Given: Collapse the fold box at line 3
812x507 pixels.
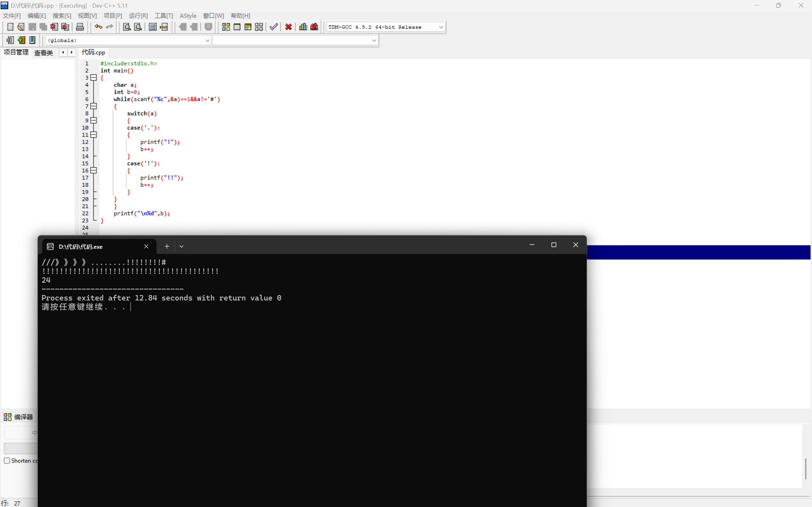Looking at the screenshot, I should click(x=94, y=78).
